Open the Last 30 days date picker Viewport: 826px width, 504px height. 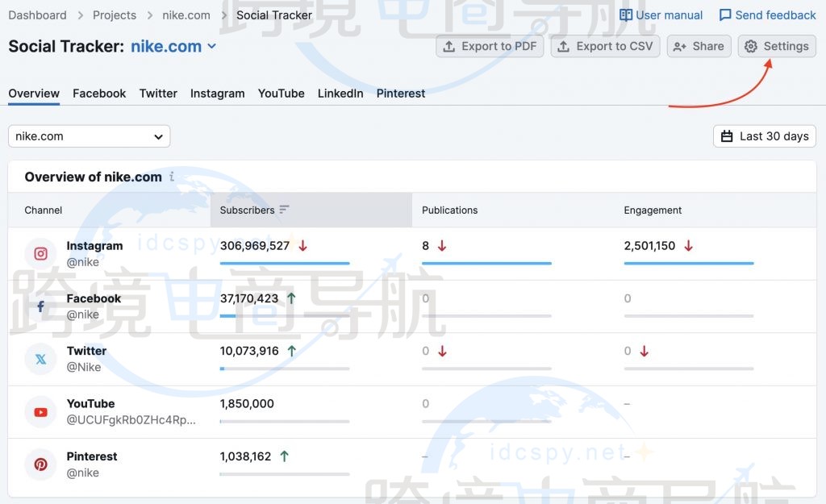point(764,136)
